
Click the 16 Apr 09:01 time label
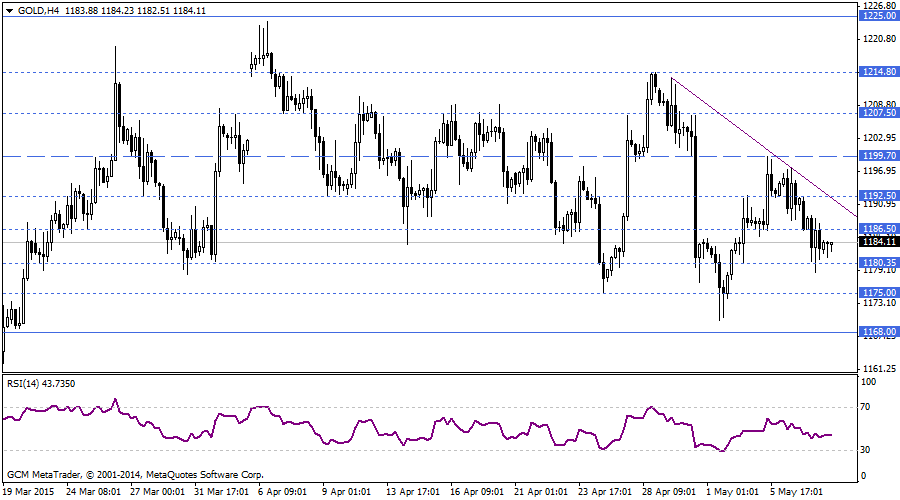[477, 492]
